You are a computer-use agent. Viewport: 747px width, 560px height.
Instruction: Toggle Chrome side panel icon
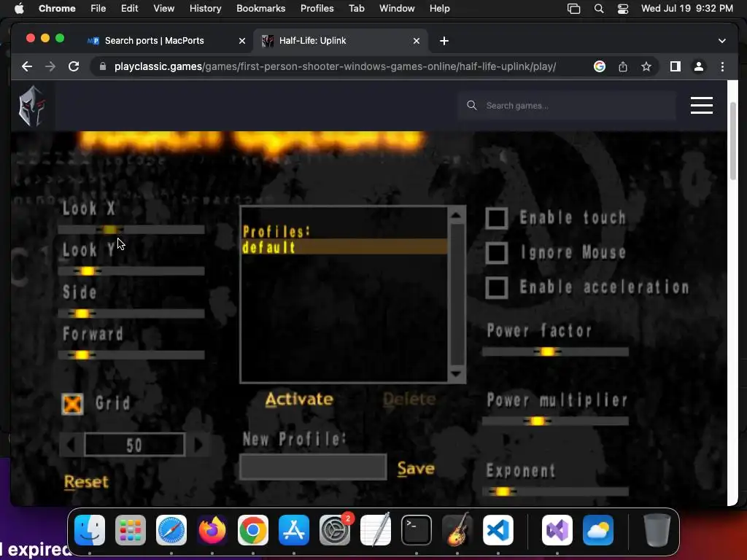pyautogui.click(x=675, y=66)
